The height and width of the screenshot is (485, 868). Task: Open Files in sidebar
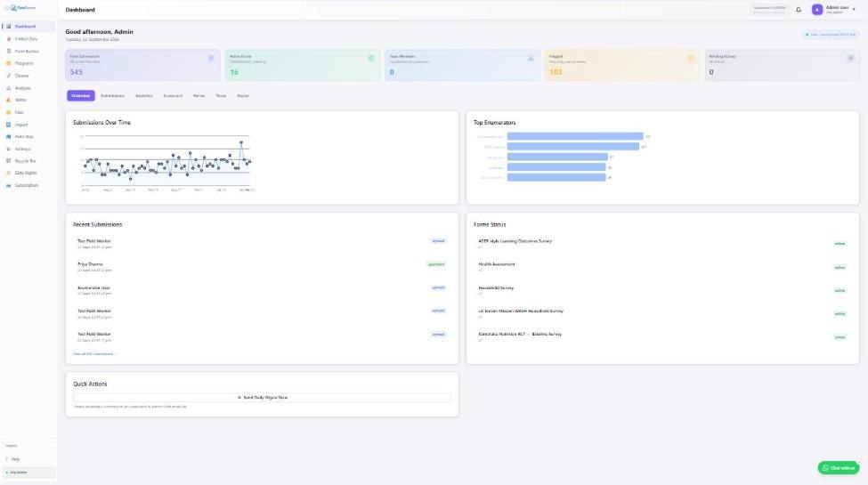pyautogui.click(x=28, y=112)
